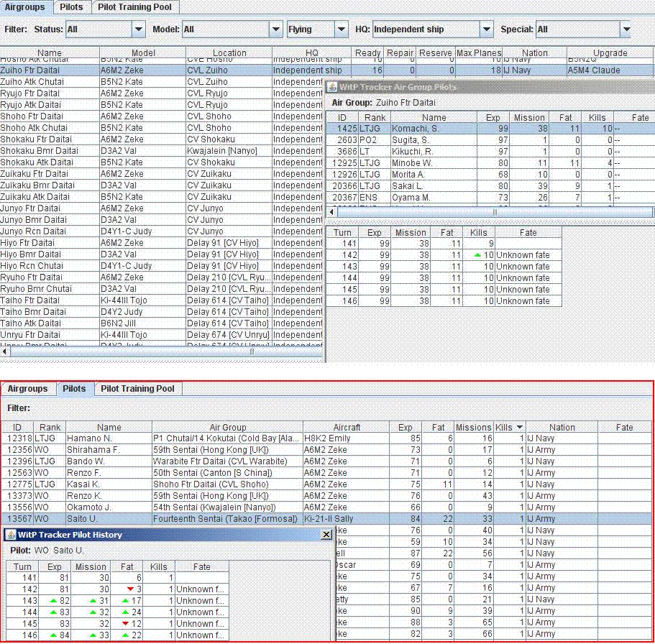Select Unryu Ftr Daitai row
The image size is (655, 644).
pos(162,335)
